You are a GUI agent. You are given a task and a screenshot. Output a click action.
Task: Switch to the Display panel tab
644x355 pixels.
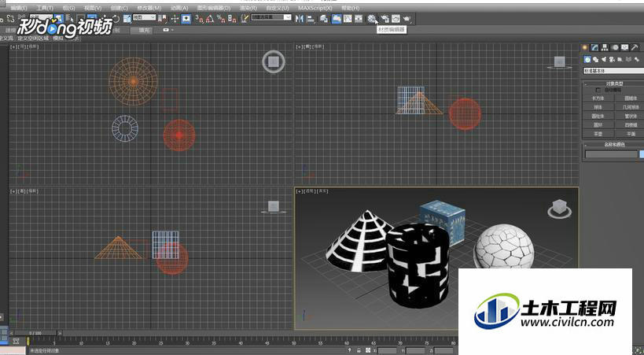pos(624,47)
